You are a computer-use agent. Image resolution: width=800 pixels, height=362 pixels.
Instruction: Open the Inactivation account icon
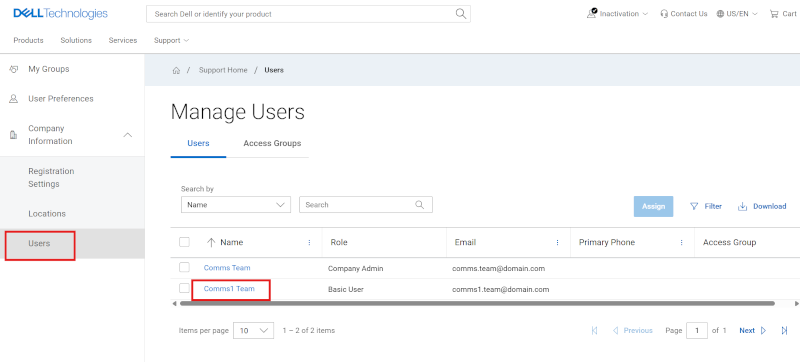point(592,13)
